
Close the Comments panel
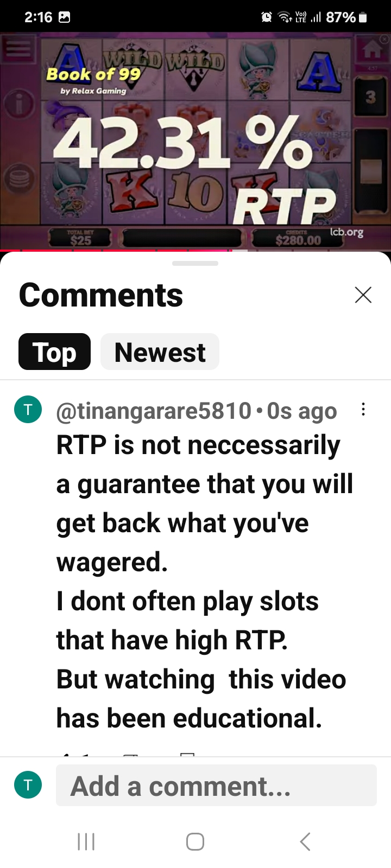[363, 295]
